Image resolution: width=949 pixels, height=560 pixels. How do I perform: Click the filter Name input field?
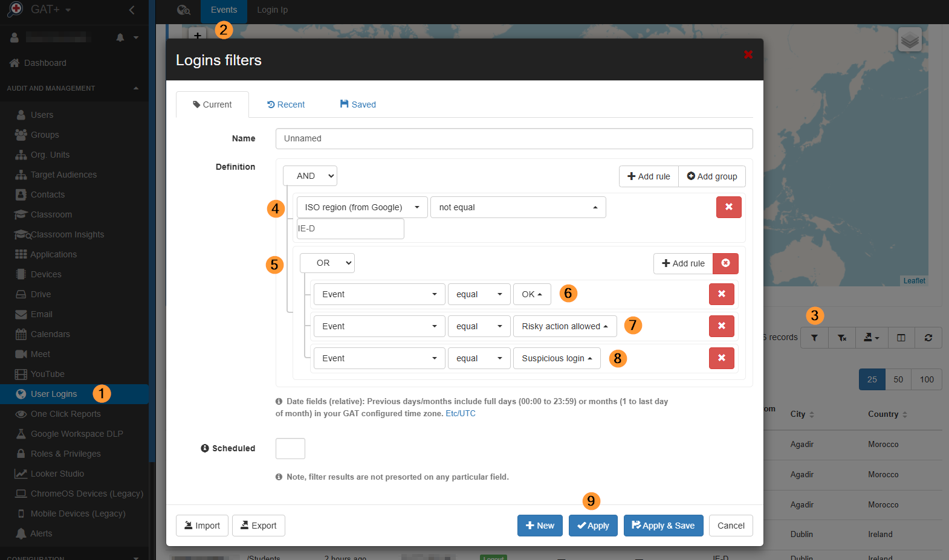514,138
